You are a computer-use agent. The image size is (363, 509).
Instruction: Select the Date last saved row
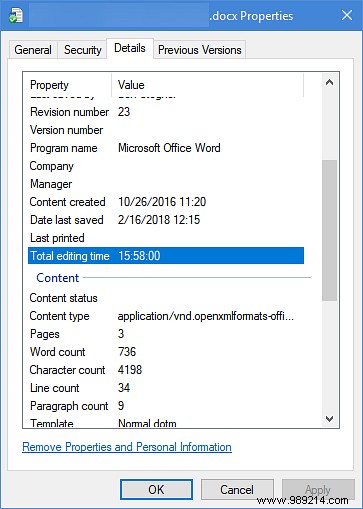pos(166,220)
